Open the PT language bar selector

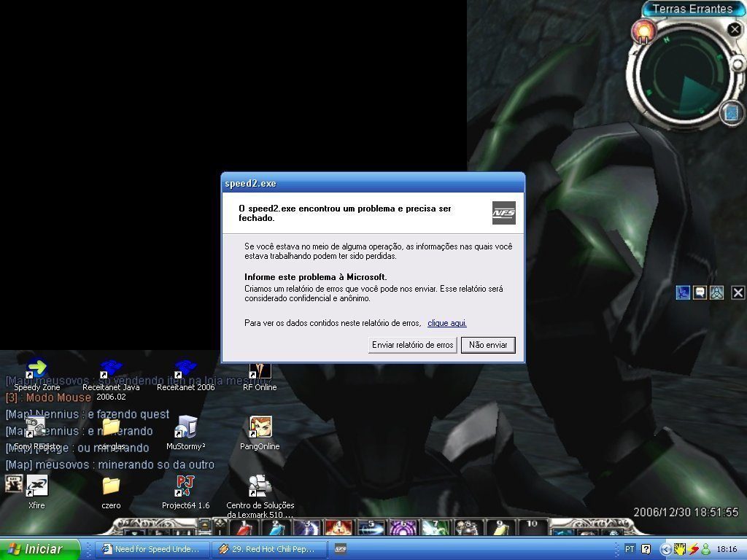[630, 549]
